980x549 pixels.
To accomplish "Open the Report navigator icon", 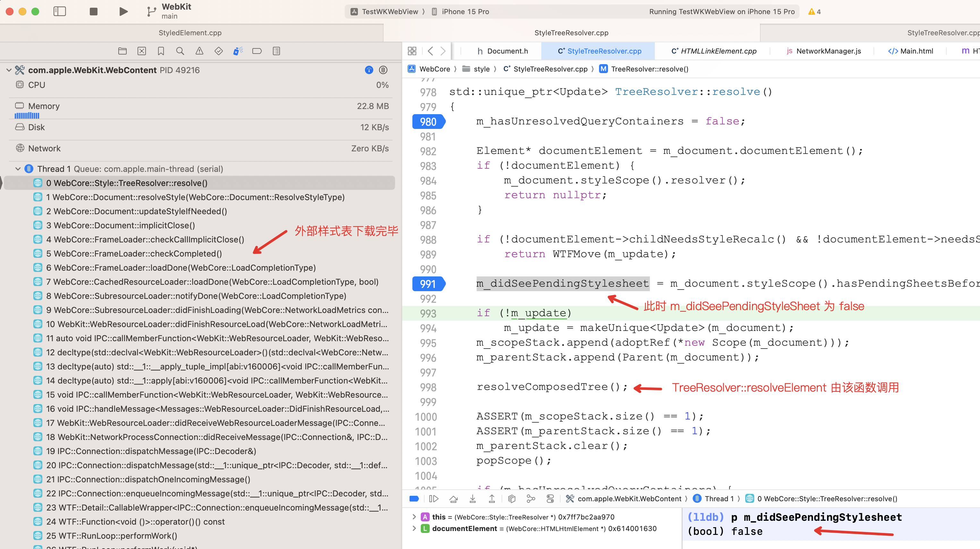I will pos(276,51).
